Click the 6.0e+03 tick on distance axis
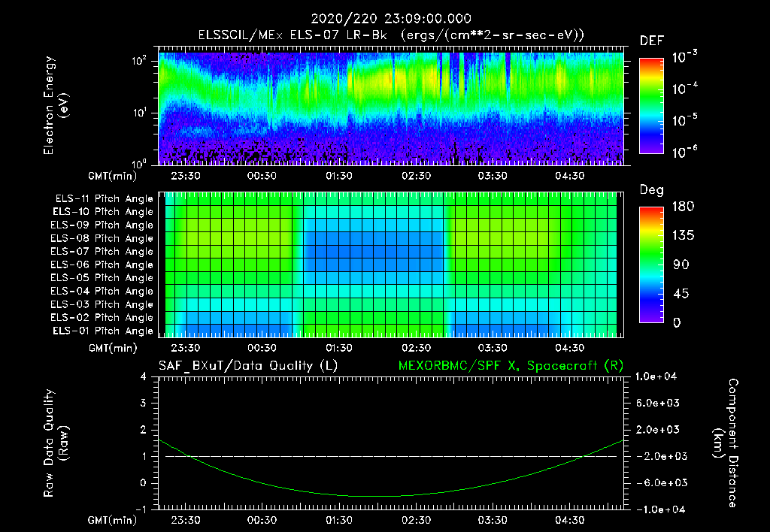This screenshot has height=532, width=770. point(658,404)
